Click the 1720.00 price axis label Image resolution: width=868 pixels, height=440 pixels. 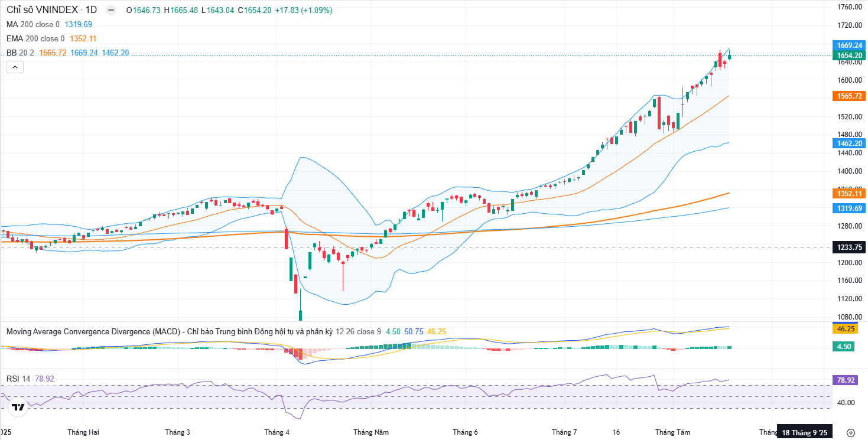[849, 25]
